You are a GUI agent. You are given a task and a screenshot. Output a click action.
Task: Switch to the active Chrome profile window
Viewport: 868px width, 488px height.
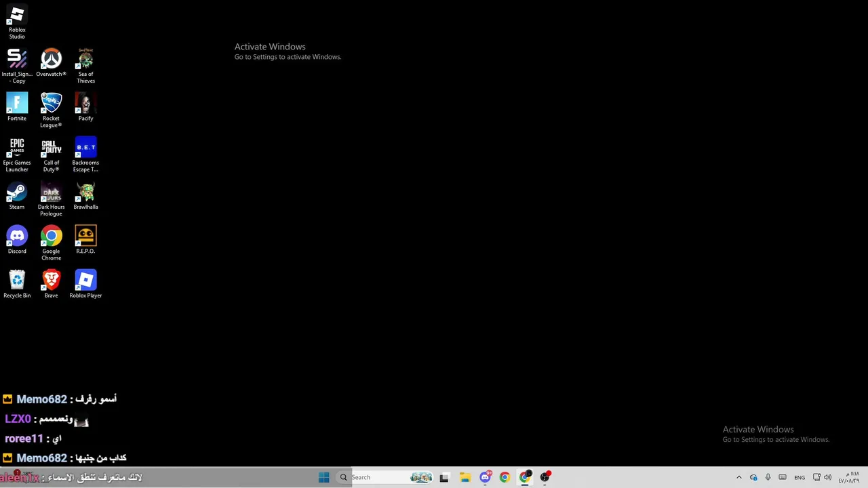[525, 477]
